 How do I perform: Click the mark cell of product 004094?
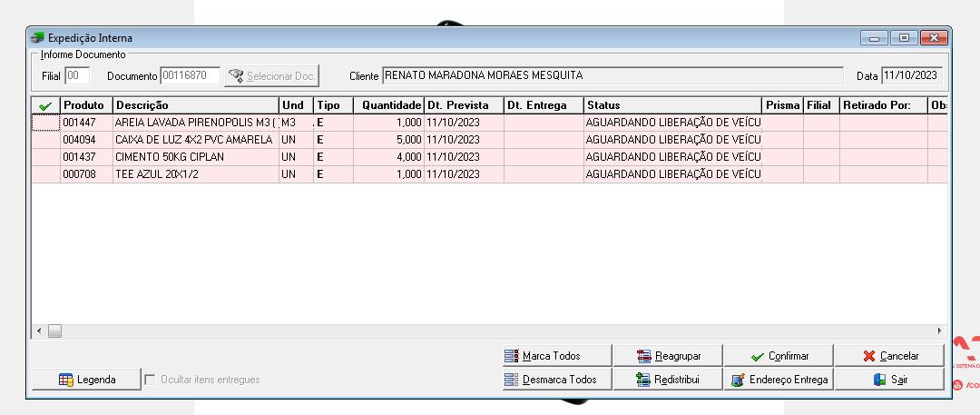(x=45, y=140)
